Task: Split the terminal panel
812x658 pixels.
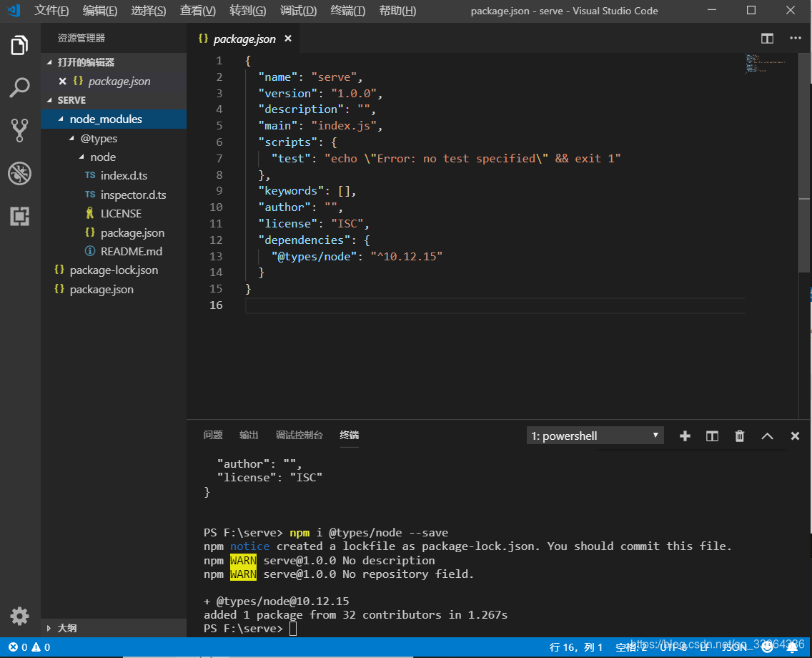Action: (x=712, y=436)
